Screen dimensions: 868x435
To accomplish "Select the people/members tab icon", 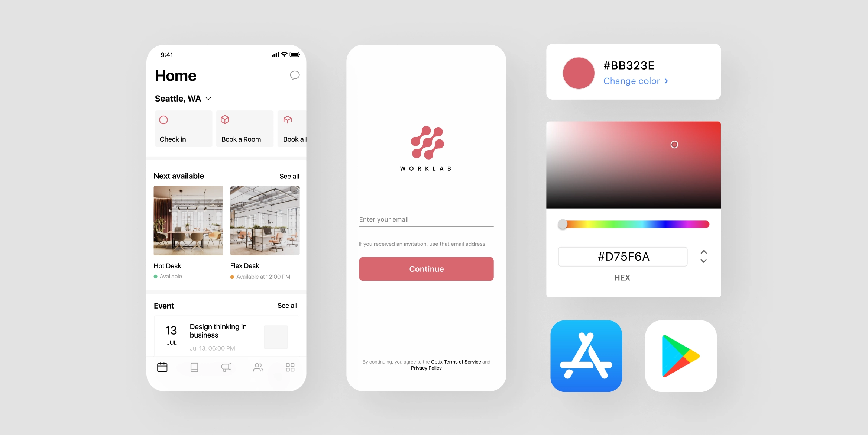I will pos(257,367).
